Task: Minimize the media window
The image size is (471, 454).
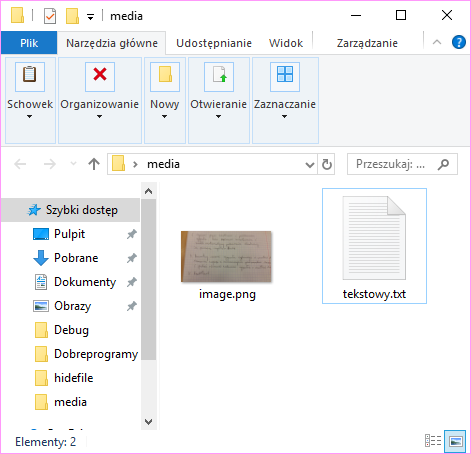Action: point(356,15)
